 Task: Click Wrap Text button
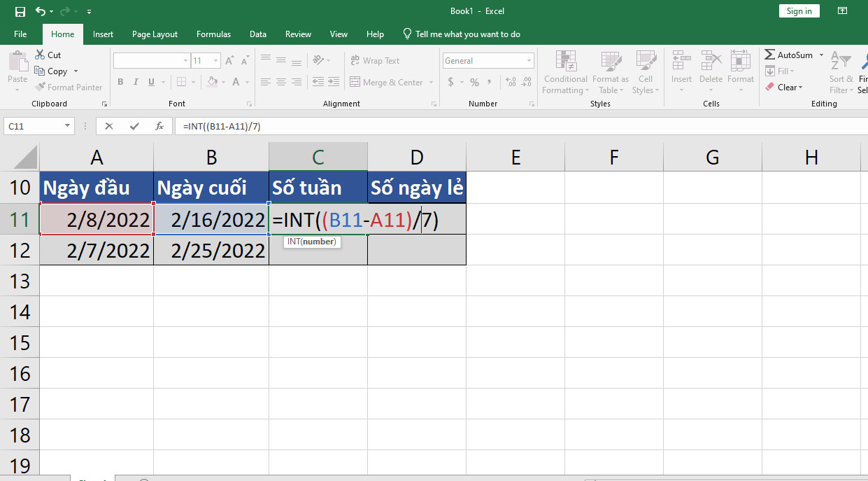376,61
